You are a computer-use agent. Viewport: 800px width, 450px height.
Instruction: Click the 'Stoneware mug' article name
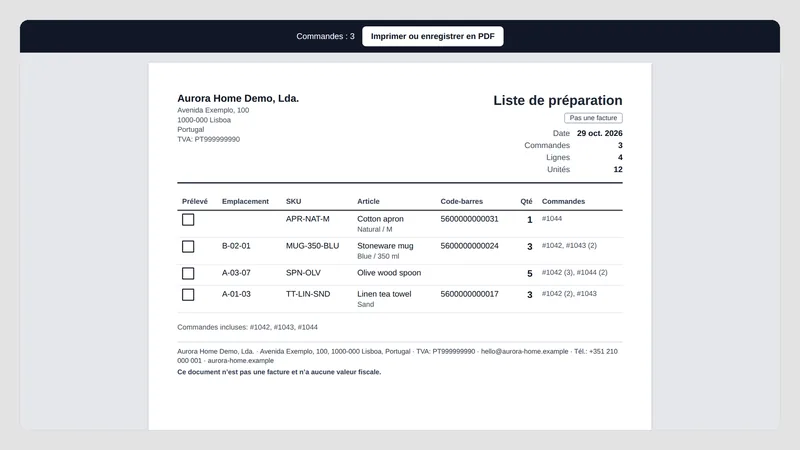pyautogui.click(x=385, y=246)
